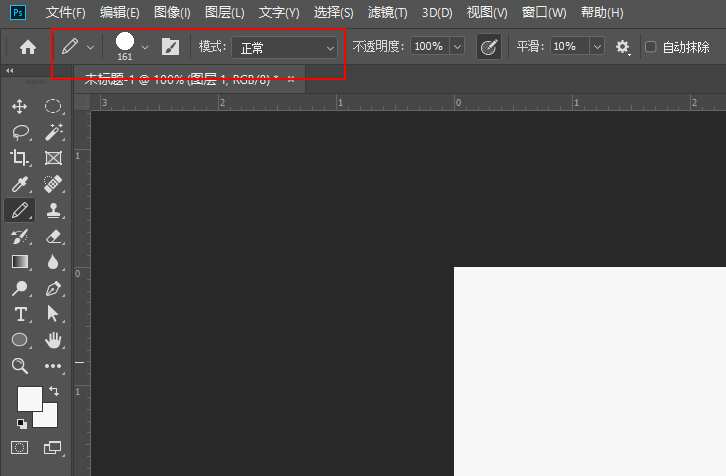
Task: Open the Edit Toolbar three-dots menu
Action: [x=53, y=366]
